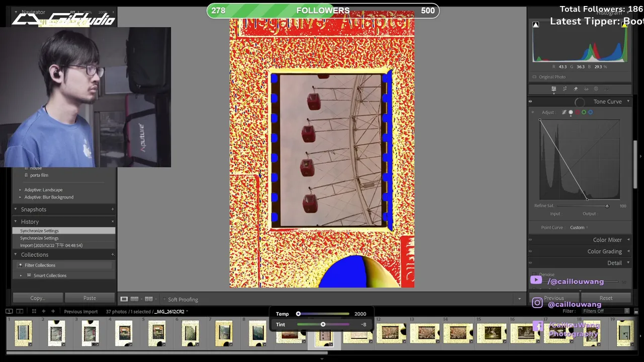This screenshot has width=644, height=362.
Task: Click the Reset button
Action: pyautogui.click(x=606, y=298)
